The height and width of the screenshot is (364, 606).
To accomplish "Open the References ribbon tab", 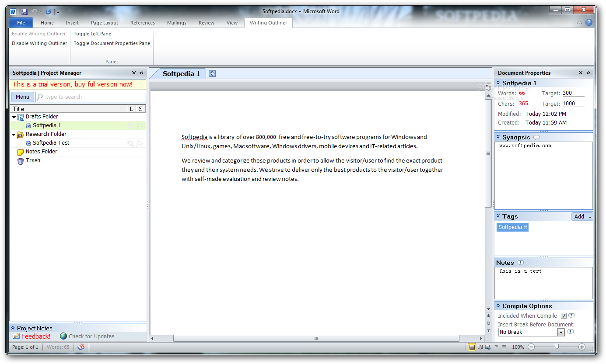I will 143,23.
